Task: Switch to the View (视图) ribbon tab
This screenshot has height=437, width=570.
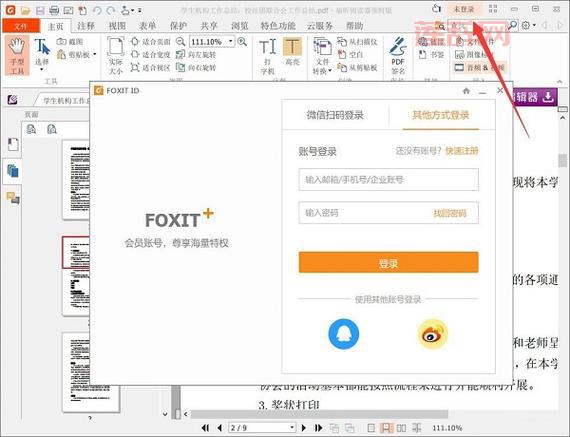Action: [x=117, y=26]
